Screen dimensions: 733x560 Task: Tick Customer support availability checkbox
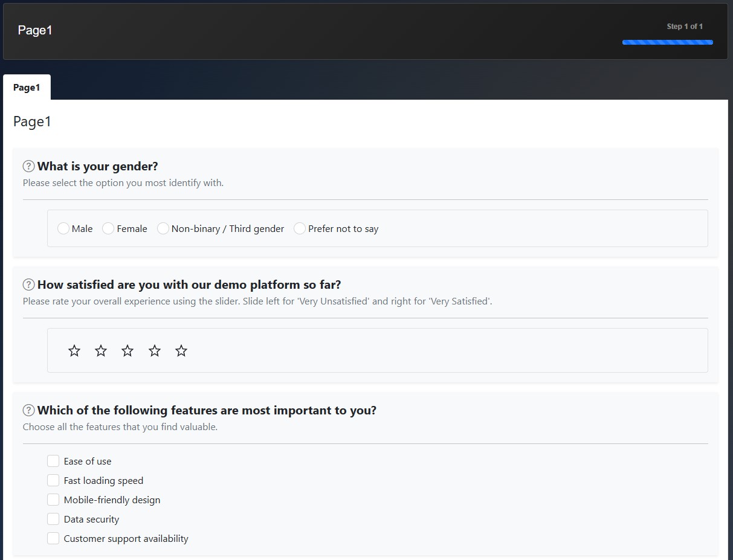click(53, 538)
